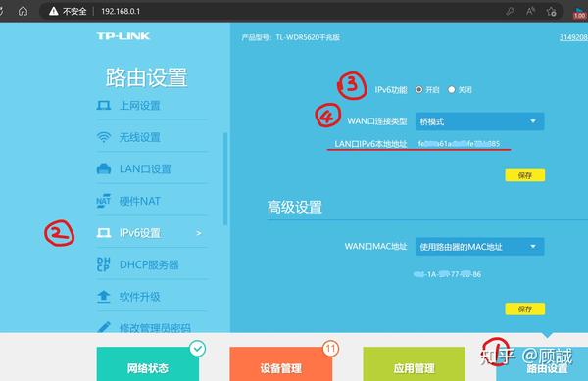Open the 上网设置 laptop icon
This screenshot has width=588, height=381.
coord(104,105)
